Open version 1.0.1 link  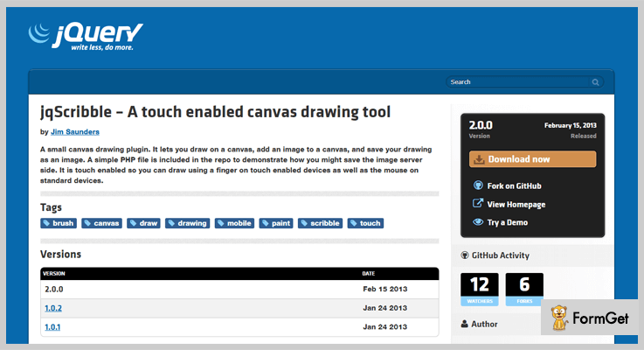pyautogui.click(x=53, y=327)
